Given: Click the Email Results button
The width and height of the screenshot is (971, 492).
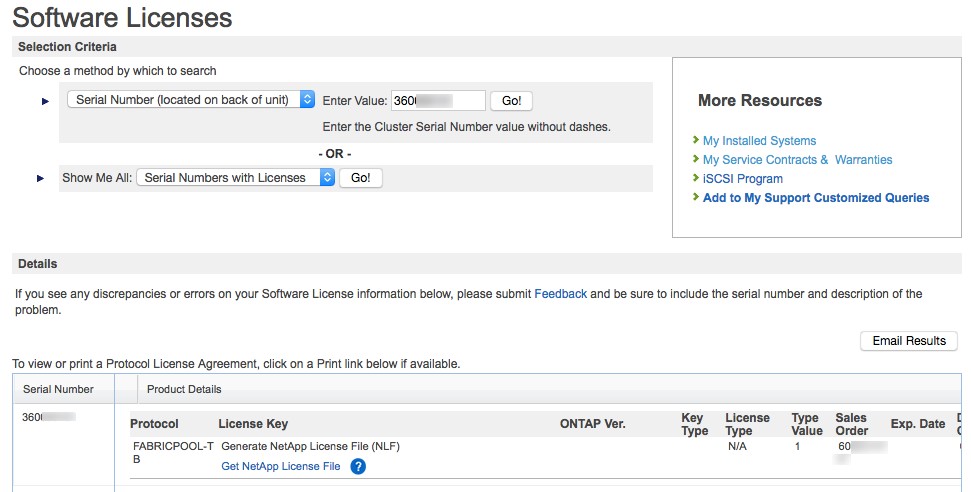Looking at the screenshot, I should (x=908, y=341).
